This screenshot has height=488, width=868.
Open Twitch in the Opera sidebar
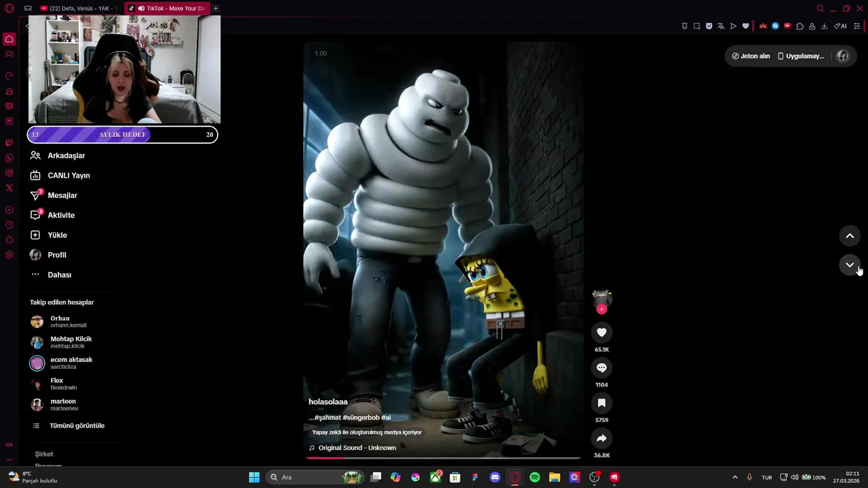click(9, 143)
